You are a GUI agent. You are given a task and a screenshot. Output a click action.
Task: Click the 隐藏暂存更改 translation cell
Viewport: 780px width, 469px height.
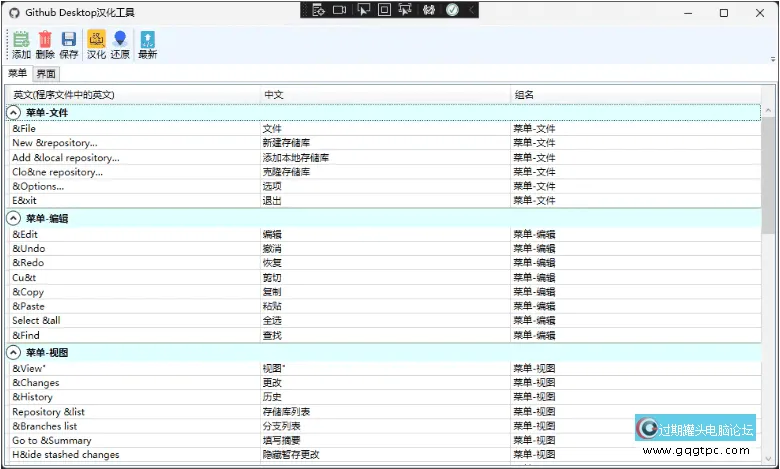(386, 455)
